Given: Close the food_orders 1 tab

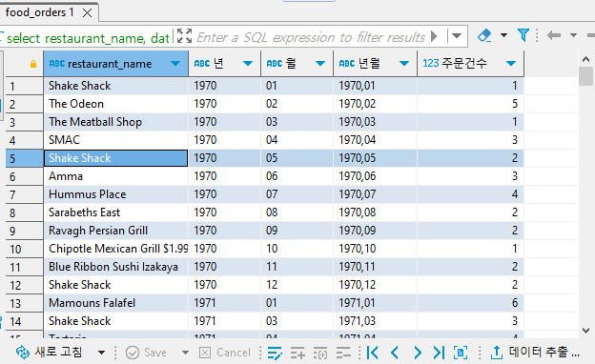Looking at the screenshot, I should (x=88, y=13).
